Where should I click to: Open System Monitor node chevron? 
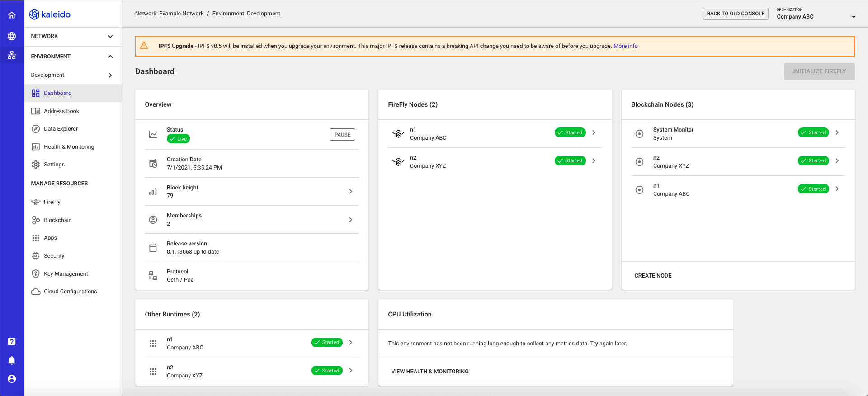(x=837, y=132)
